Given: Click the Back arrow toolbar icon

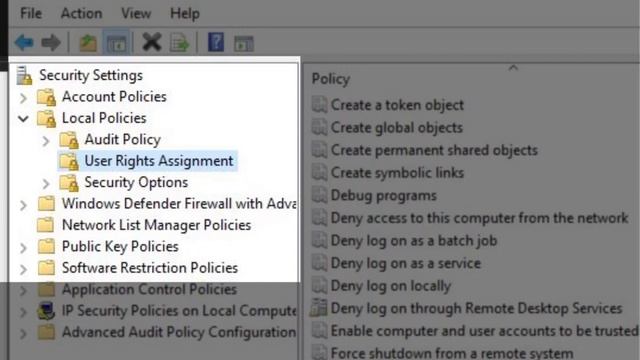Looking at the screenshot, I should pyautogui.click(x=24, y=42).
